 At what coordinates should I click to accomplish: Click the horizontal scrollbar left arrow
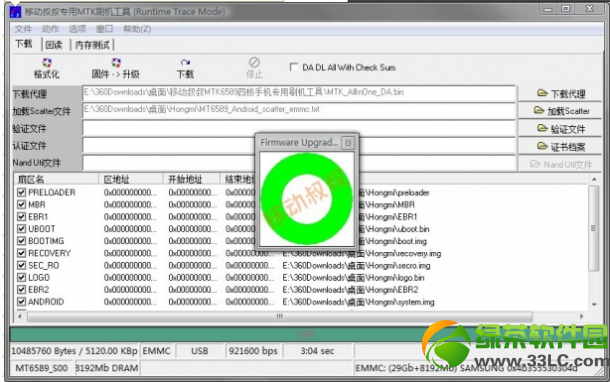20,316
